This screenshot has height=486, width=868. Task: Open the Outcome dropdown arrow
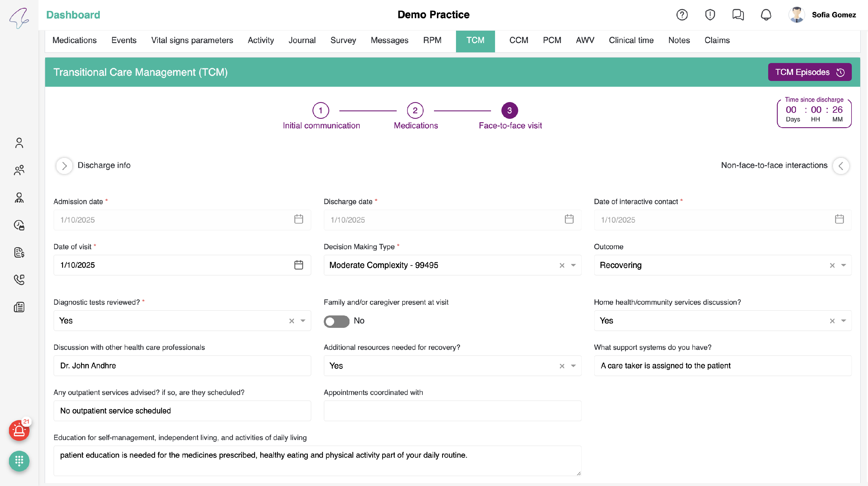(843, 265)
